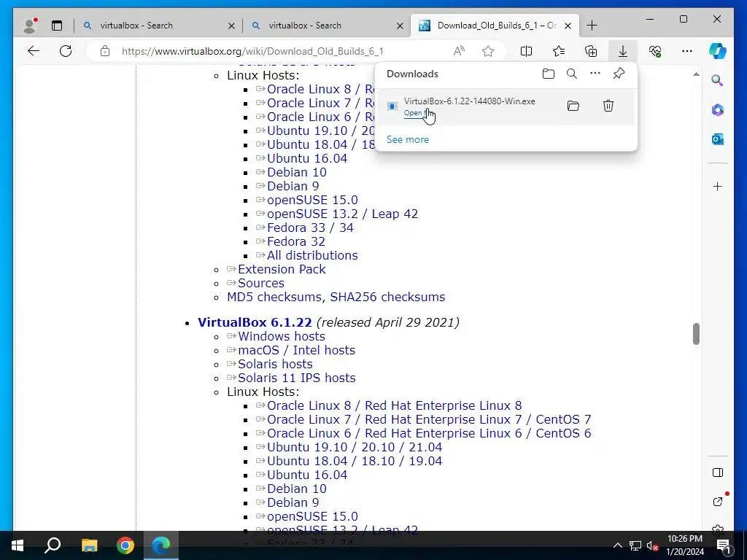Open Sources link
This screenshot has width=747, height=560.
[x=261, y=283]
